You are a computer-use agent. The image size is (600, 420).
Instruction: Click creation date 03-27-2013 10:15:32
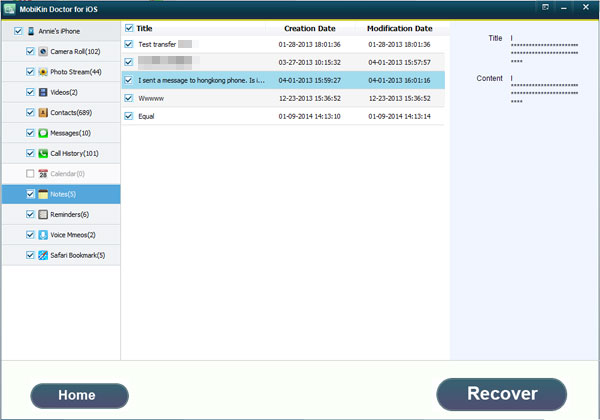[x=310, y=62]
